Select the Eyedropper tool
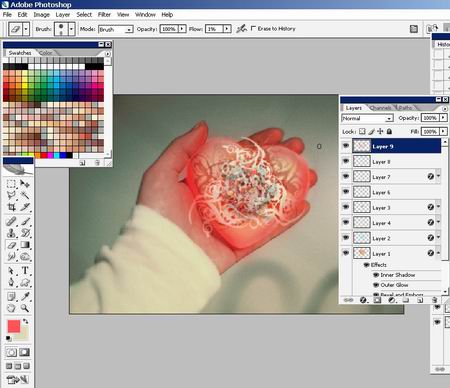This screenshot has height=388, width=450. [x=25, y=296]
